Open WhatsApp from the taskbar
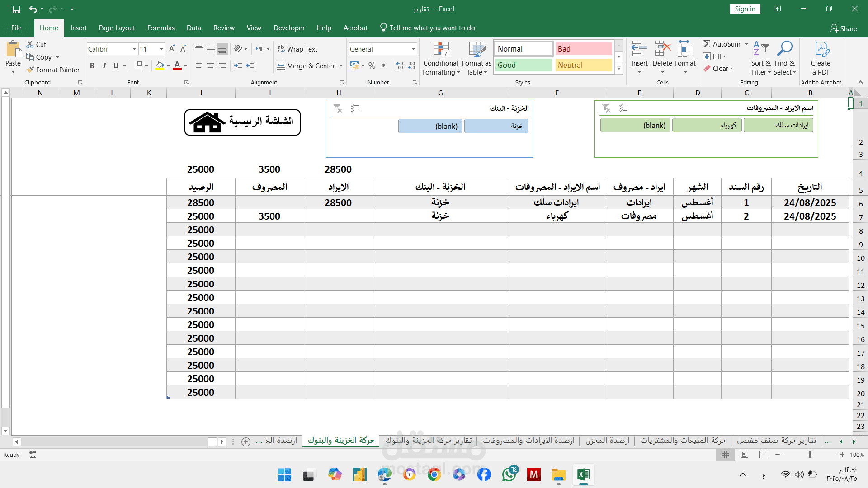Image resolution: width=868 pixels, height=488 pixels. pyautogui.click(x=509, y=474)
